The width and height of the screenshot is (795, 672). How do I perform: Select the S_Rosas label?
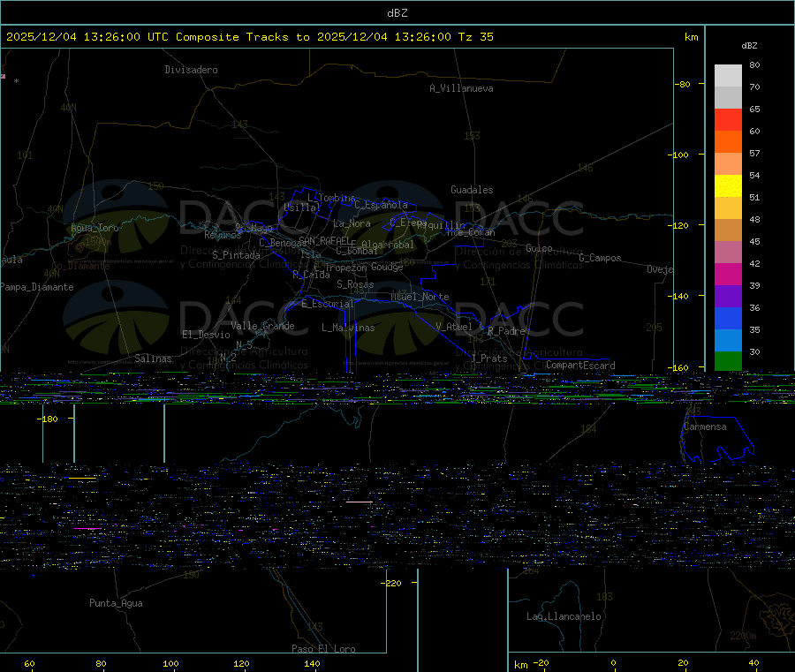[355, 284]
